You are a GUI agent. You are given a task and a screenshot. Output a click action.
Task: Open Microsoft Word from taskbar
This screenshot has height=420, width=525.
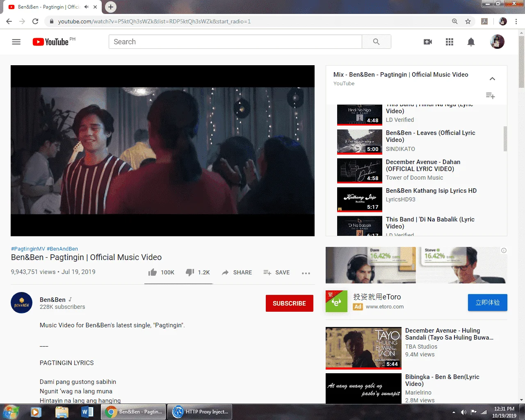tap(87, 412)
